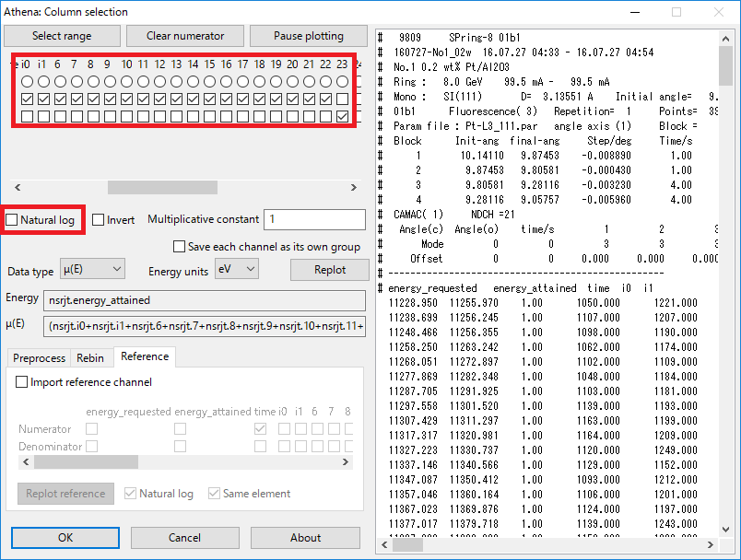741x560 pixels.
Task: Click the disabled Replot reference button
Action: 65,494
